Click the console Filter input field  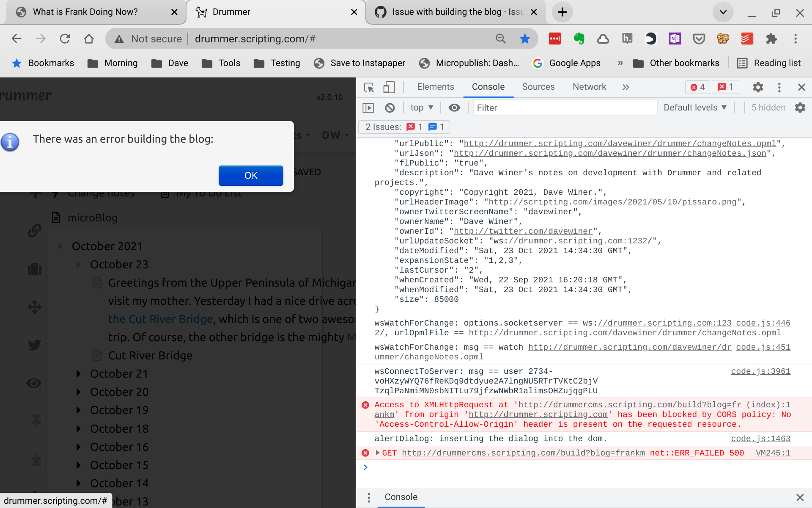(565, 108)
